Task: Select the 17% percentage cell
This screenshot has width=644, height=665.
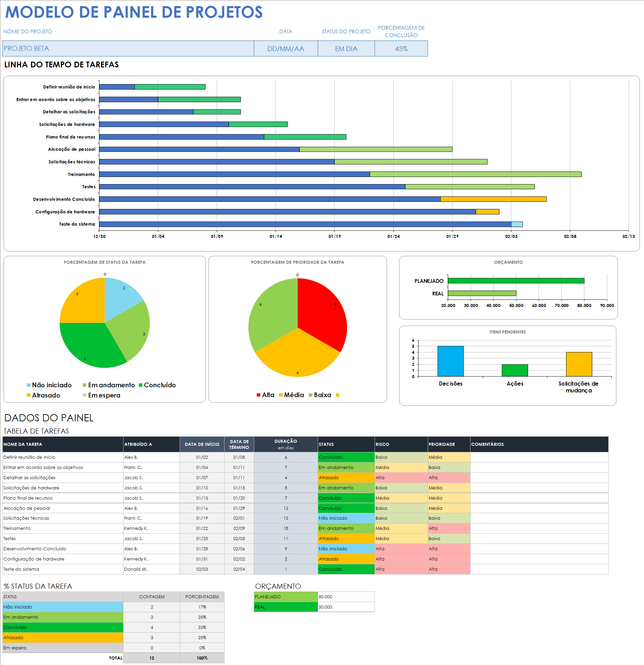Action: [x=202, y=607]
